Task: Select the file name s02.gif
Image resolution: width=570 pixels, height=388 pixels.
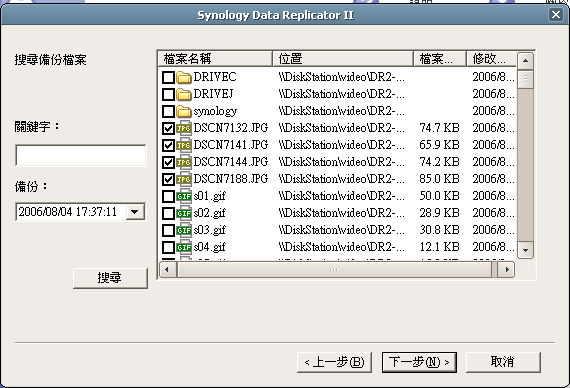Action: (x=209, y=213)
